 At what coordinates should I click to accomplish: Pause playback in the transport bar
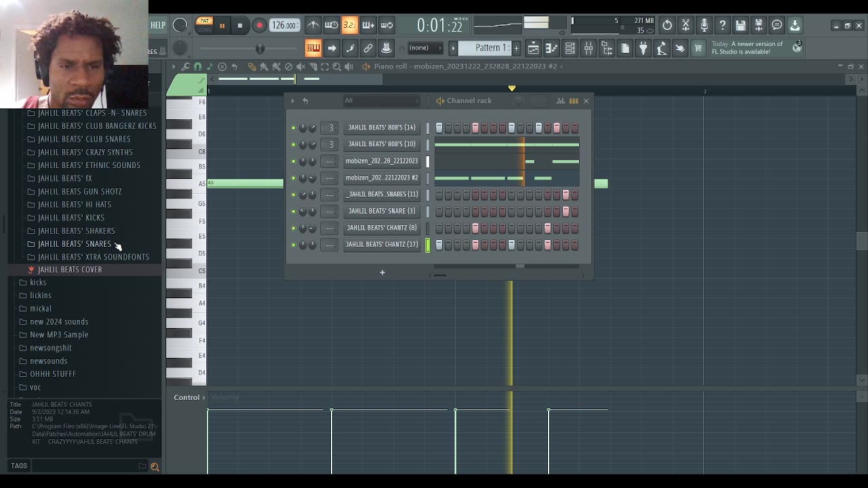pos(222,26)
